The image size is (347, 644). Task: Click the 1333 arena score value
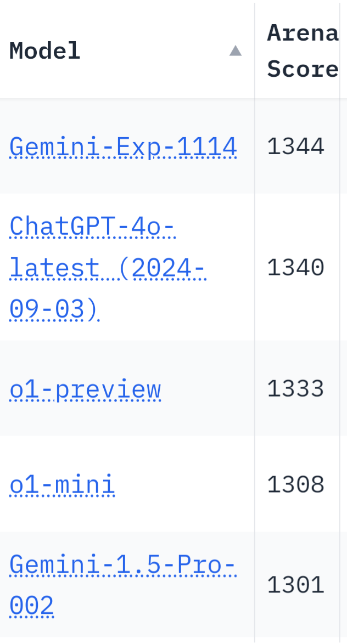coord(295,389)
